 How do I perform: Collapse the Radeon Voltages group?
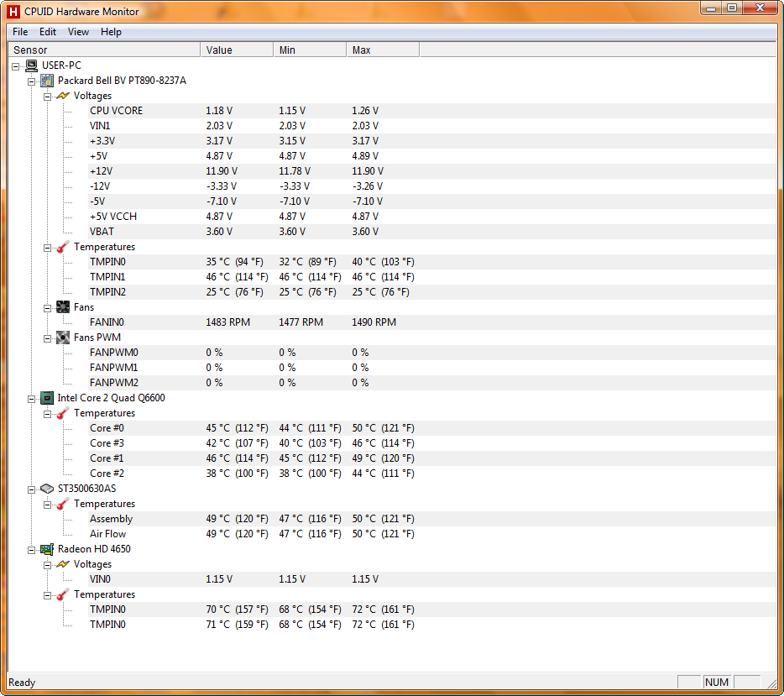click(47, 566)
